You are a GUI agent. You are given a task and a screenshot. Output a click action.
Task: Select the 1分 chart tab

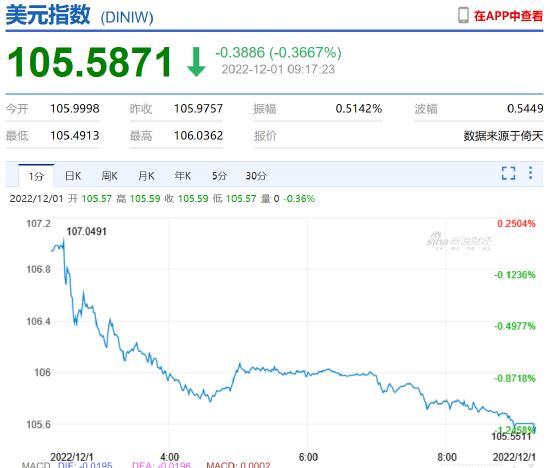pyautogui.click(x=36, y=176)
